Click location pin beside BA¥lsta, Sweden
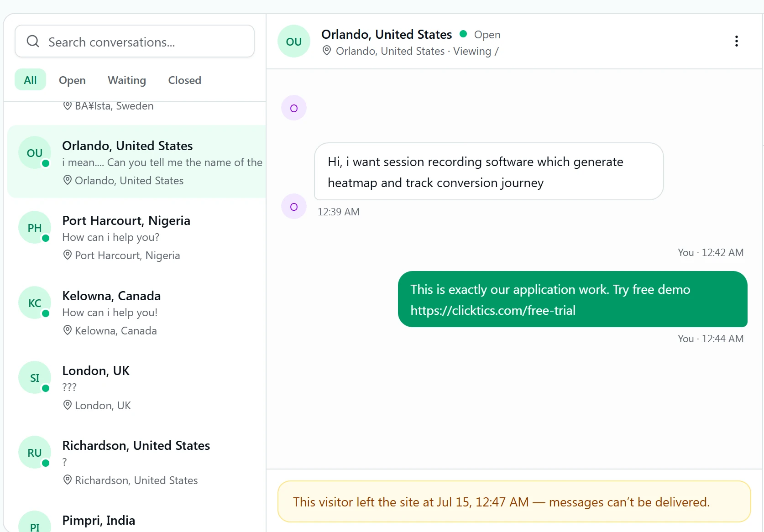The height and width of the screenshot is (532, 764). click(x=68, y=106)
